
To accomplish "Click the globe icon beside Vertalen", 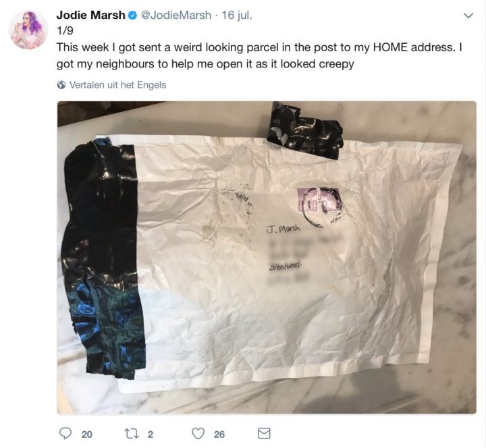I will 61,85.
